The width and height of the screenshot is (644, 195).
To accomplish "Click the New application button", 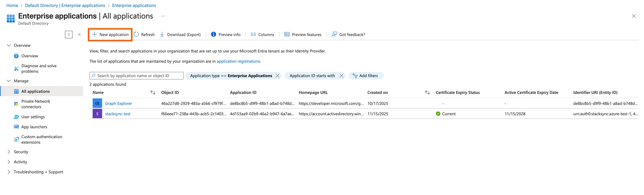I will pyautogui.click(x=110, y=35).
